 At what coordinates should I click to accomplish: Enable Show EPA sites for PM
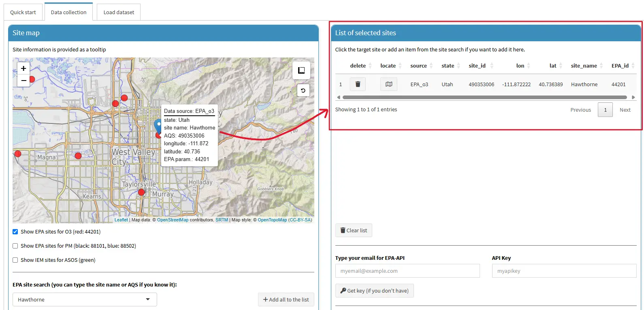(15, 246)
